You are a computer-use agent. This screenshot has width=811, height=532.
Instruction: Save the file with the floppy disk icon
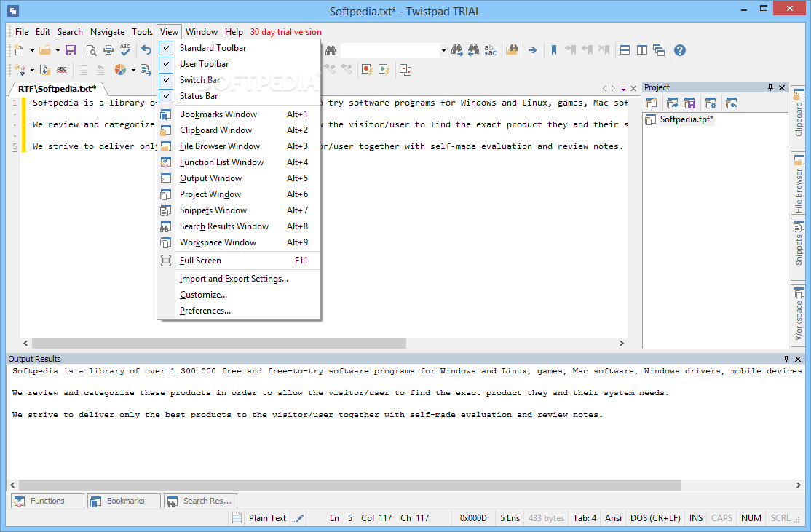pos(71,50)
